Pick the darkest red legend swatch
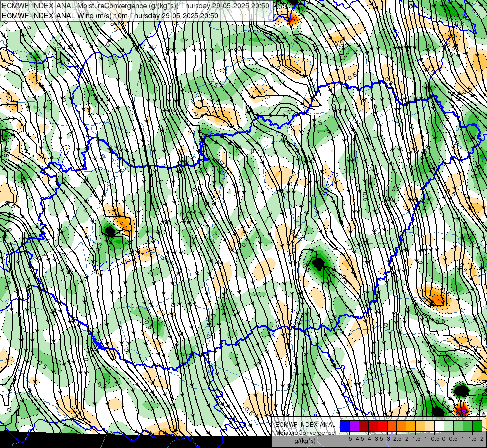The height and width of the screenshot is (448, 487). tap(364, 426)
